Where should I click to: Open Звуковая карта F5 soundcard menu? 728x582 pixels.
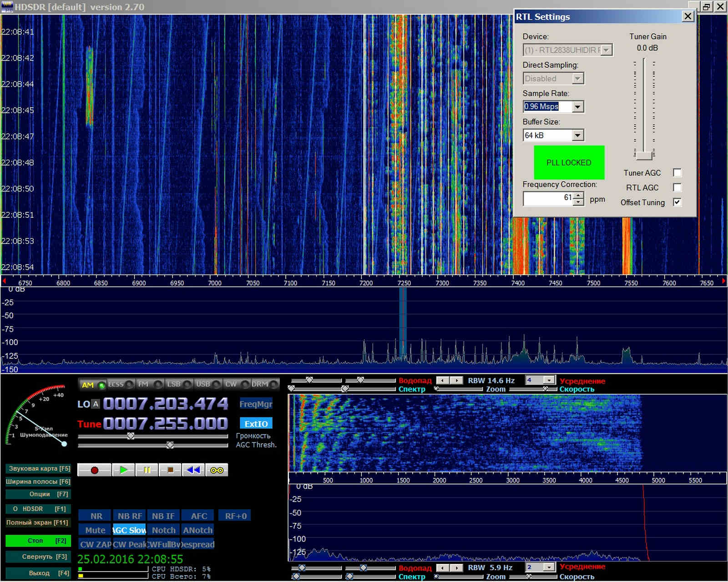pyautogui.click(x=38, y=468)
